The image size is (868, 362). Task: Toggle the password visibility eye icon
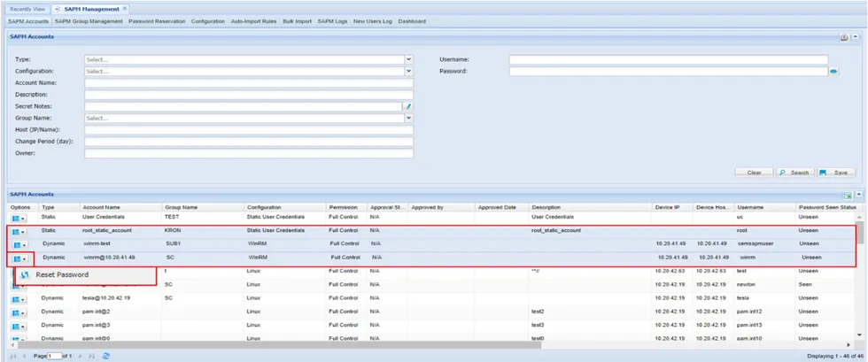(x=833, y=72)
